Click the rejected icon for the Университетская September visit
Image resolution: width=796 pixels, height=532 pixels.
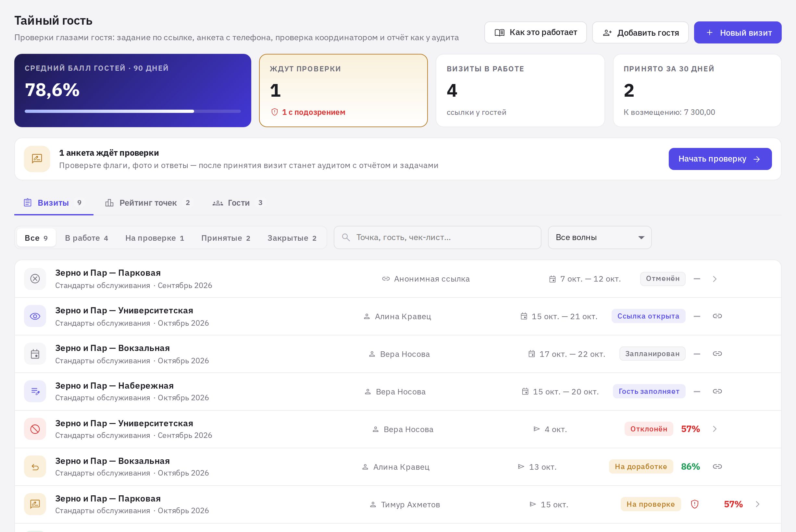(35, 429)
